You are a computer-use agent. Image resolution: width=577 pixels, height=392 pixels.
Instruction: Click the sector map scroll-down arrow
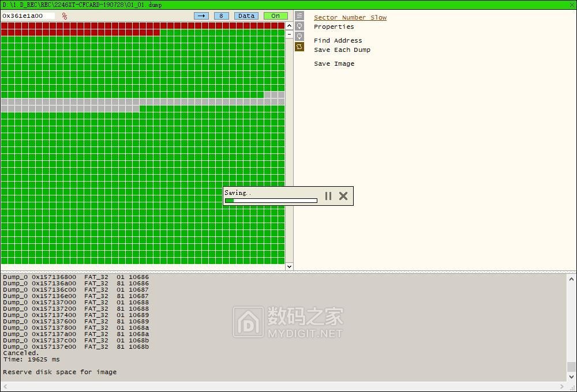(289, 266)
